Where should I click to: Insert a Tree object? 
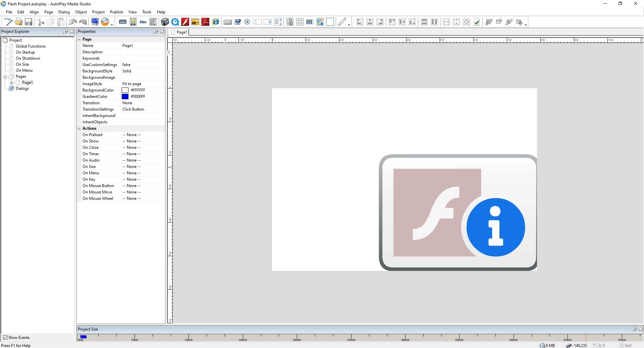coord(290,22)
